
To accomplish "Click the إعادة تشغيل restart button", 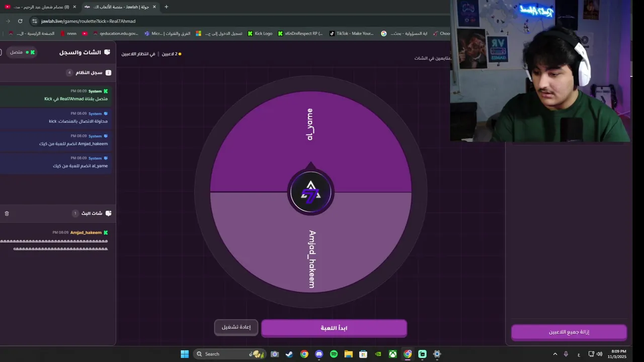I will [236, 327].
